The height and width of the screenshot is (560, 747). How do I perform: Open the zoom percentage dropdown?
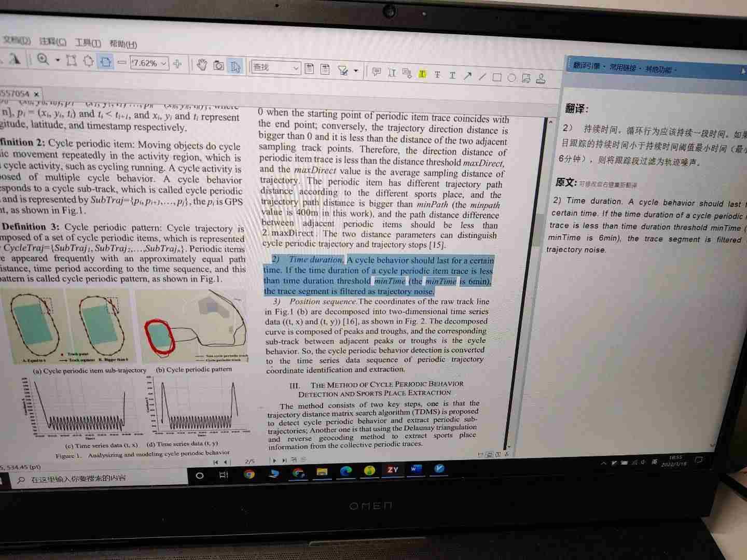164,63
